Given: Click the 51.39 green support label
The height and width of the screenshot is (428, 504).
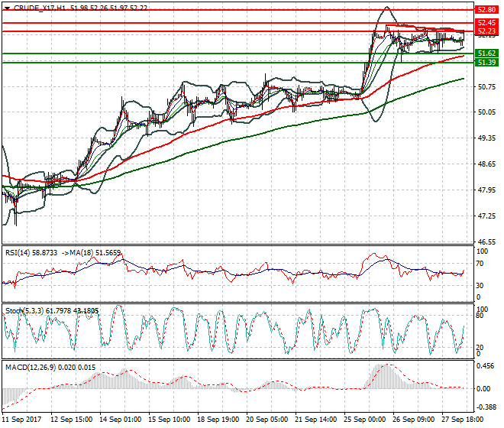Looking at the screenshot, I should (x=486, y=62).
